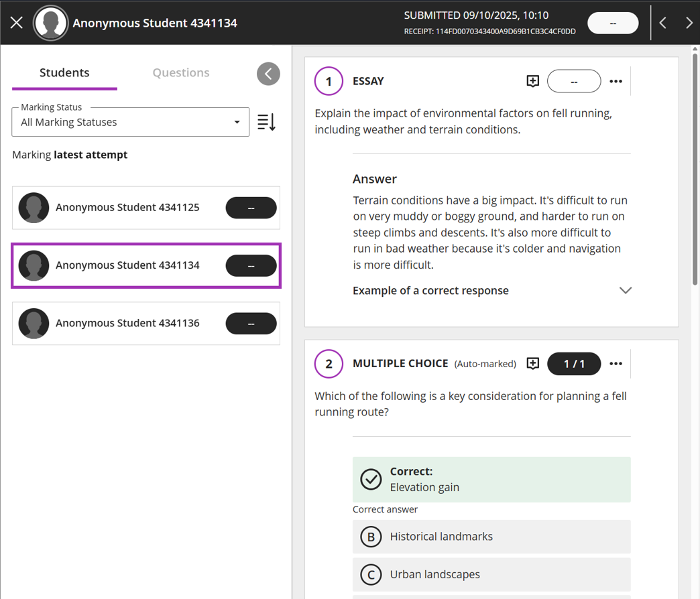Screen dimensions: 700x599
Task: Go to the previous student using the left arrow
Action: point(662,23)
